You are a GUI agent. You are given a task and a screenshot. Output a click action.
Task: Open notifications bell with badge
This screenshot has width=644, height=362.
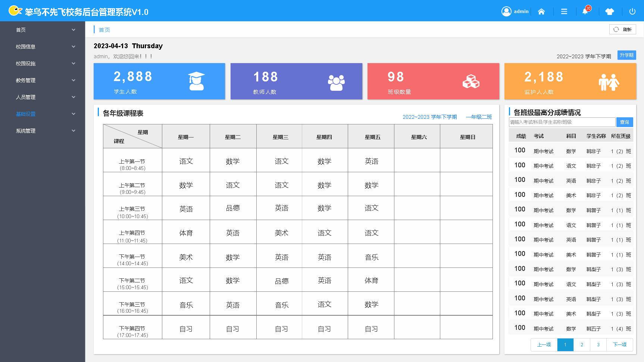[x=585, y=12]
